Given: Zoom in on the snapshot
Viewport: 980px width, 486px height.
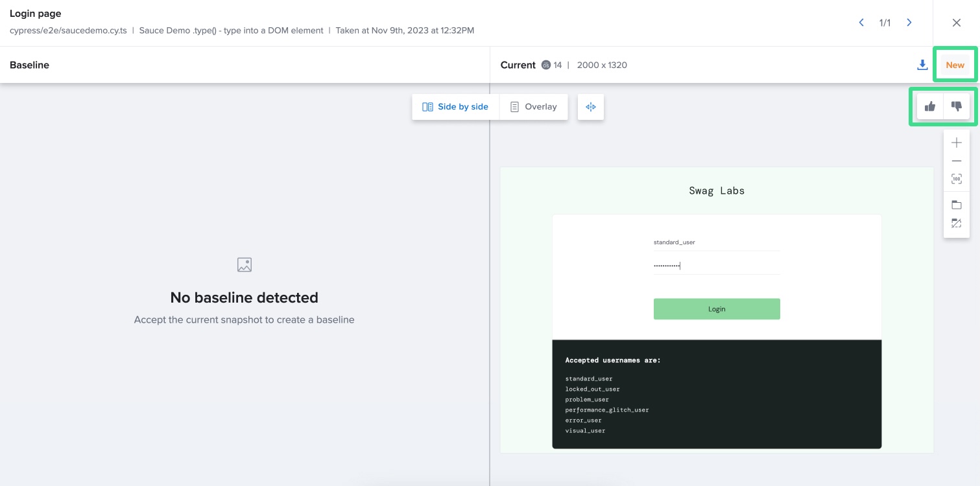Looking at the screenshot, I should coord(956,142).
